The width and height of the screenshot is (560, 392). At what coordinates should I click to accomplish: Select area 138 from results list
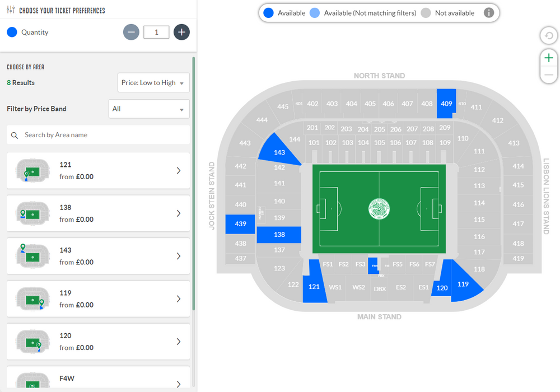tap(98, 213)
